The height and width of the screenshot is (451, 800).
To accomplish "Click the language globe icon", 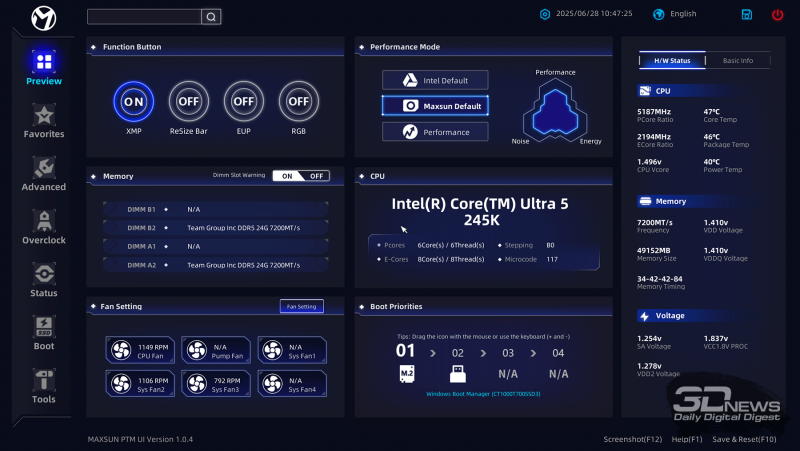I will coord(659,14).
